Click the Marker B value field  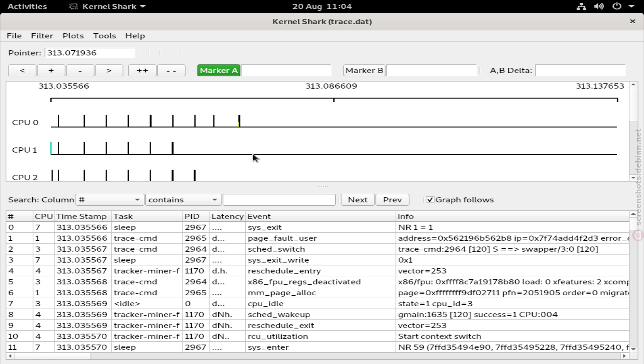tap(431, 71)
